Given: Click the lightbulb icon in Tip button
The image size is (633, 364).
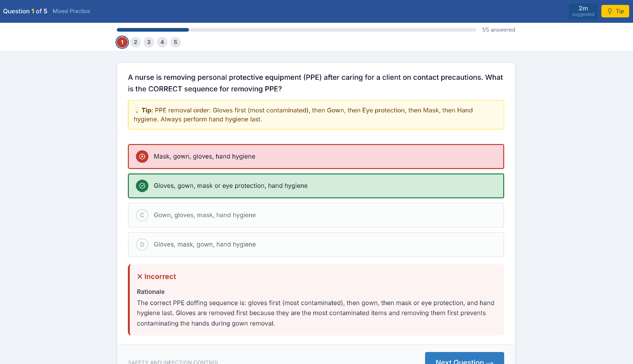Looking at the screenshot, I should [x=610, y=11].
